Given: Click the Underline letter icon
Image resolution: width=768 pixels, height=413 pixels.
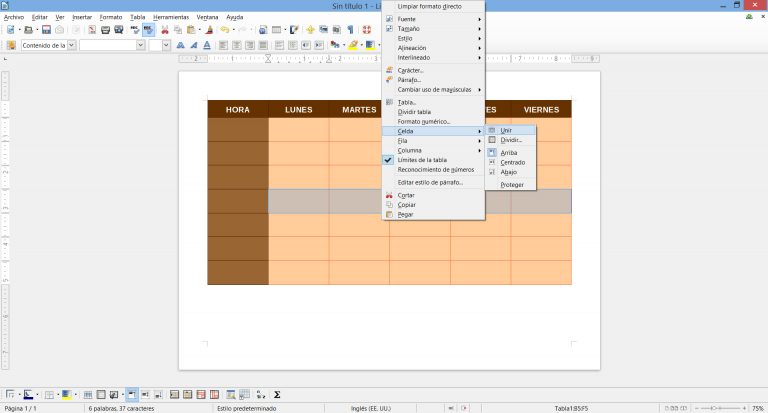Looking at the screenshot, I should pyautogui.click(x=207, y=45).
